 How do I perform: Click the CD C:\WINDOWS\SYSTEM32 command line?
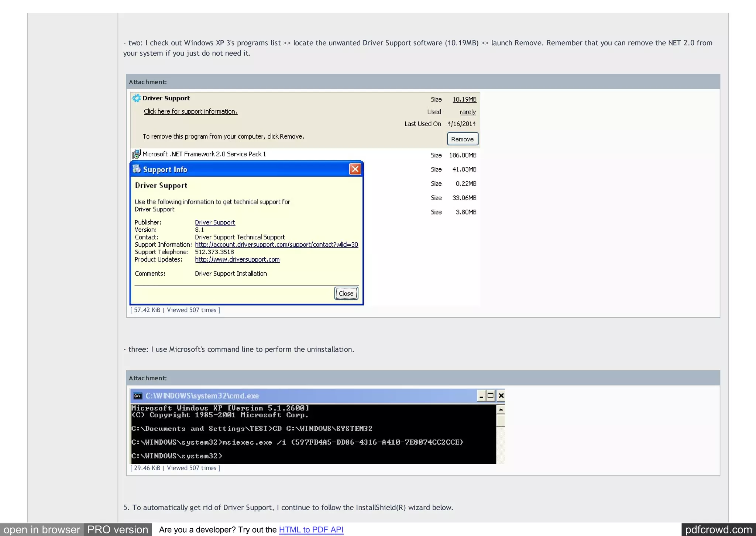[252, 429]
